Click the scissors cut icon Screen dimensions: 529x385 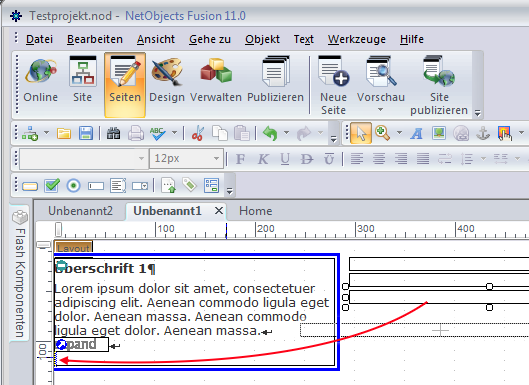198,133
